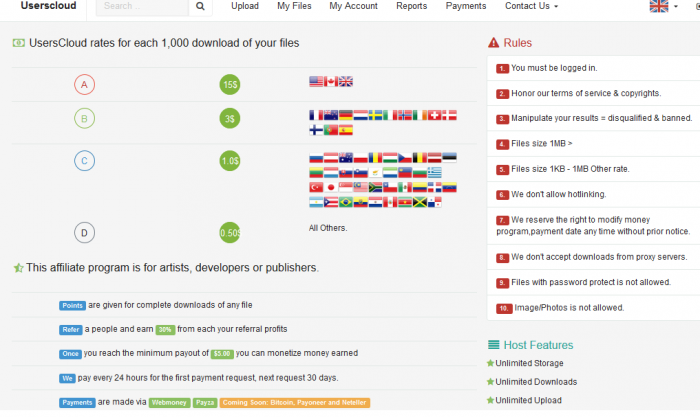Click the Webmoney payment badge
The image size is (700, 417).
[x=169, y=402]
